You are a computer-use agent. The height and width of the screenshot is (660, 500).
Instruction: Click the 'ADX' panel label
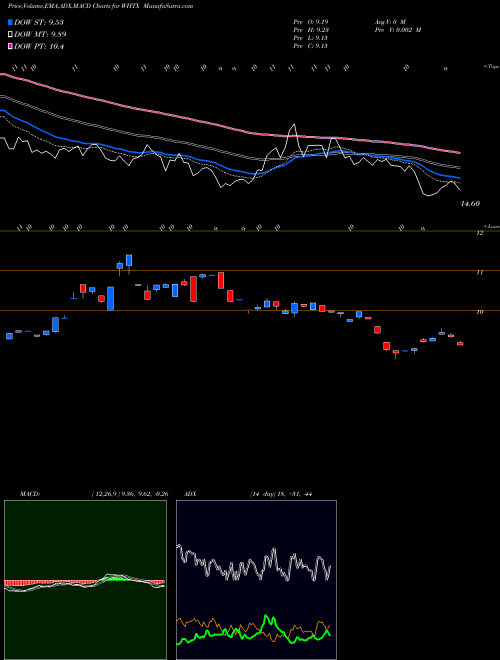[191, 494]
